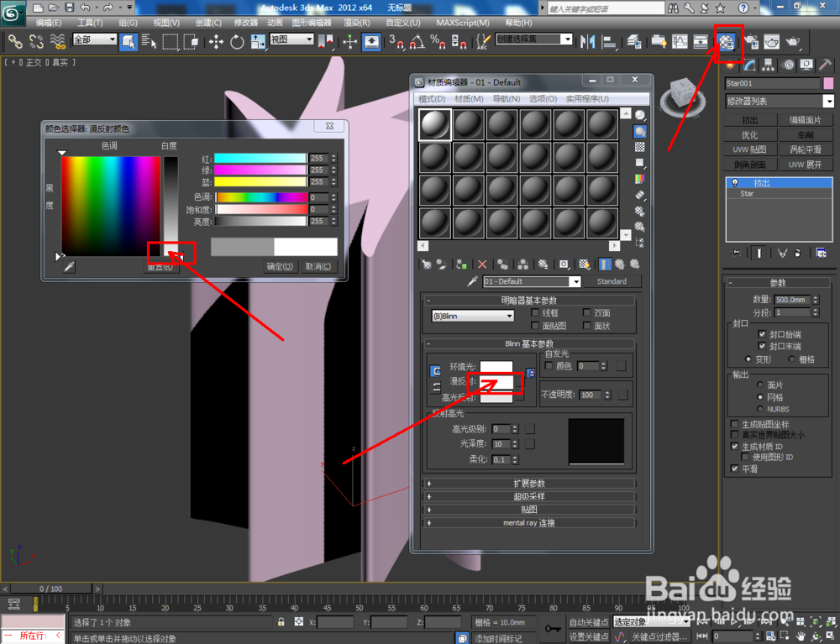Switch to the Modify panel hammer-free curve icon
840x644 pixels.
(x=749, y=65)
